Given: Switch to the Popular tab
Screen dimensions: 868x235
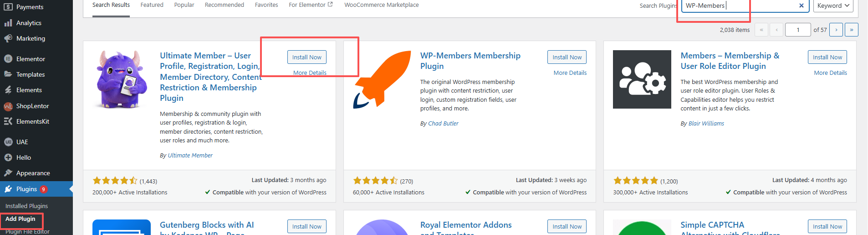Looking at the screenshot, I should [184, 5].
